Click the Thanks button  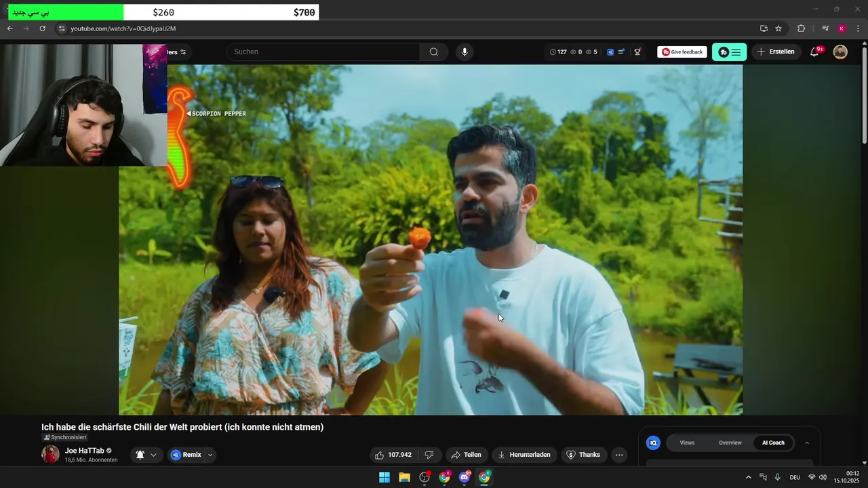click(x=584, y=455)
